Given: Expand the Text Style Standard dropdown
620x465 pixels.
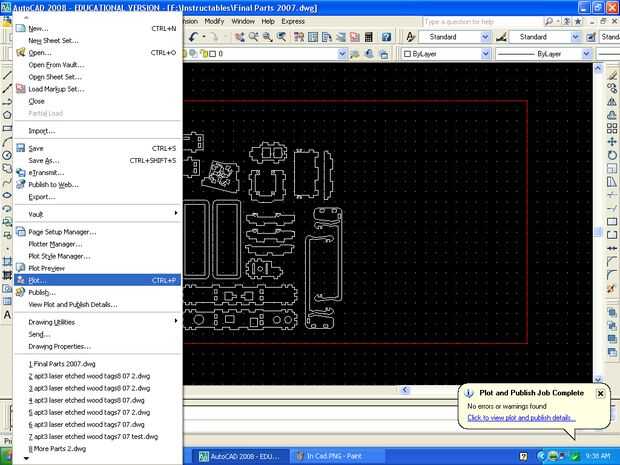Looking at the screenshot, I should [x=486, y=37].
